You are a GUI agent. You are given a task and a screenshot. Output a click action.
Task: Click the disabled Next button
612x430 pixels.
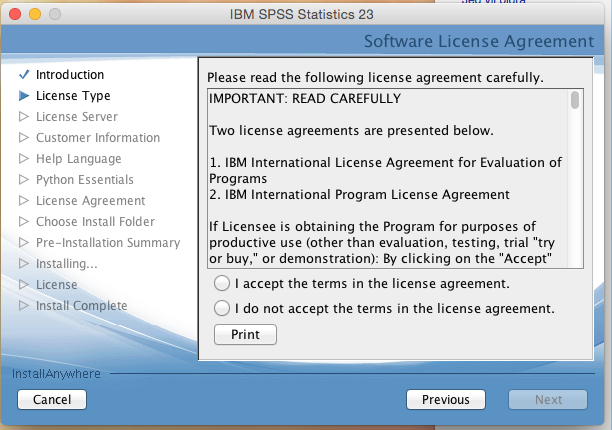tap(548, 399)
